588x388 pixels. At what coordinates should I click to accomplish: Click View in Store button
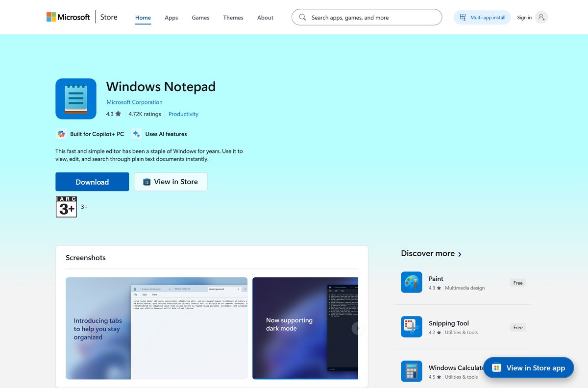pos(171,182)
